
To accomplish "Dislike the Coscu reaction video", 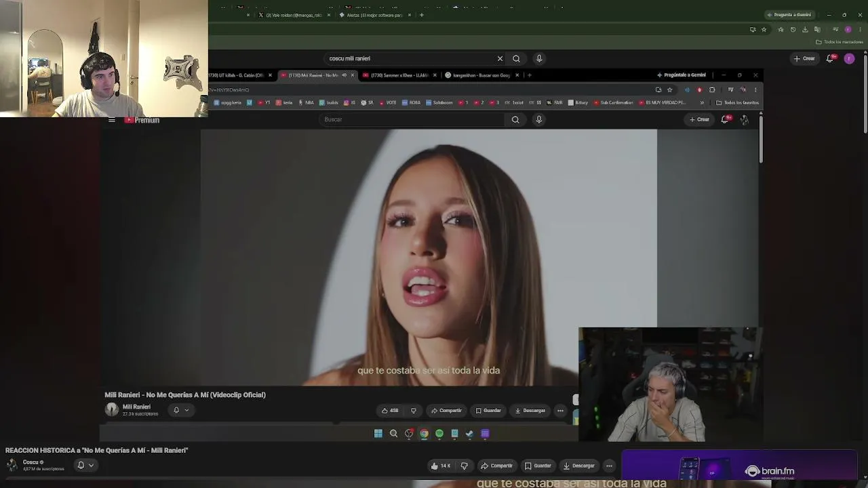I will point(465,466).
